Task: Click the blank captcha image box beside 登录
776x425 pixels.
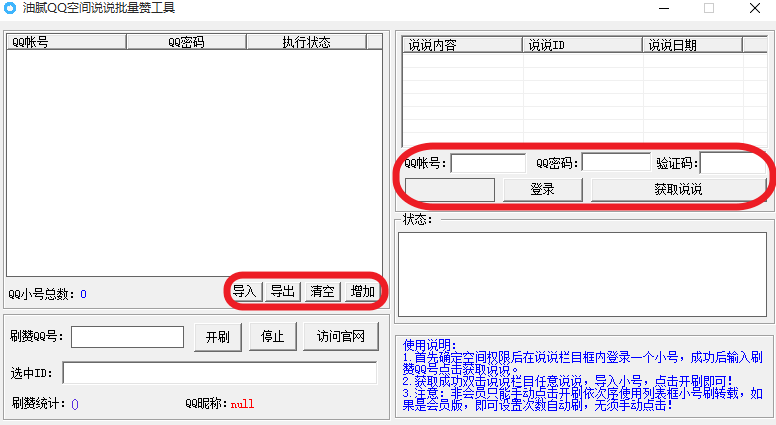Action: (x=450, y=190)
